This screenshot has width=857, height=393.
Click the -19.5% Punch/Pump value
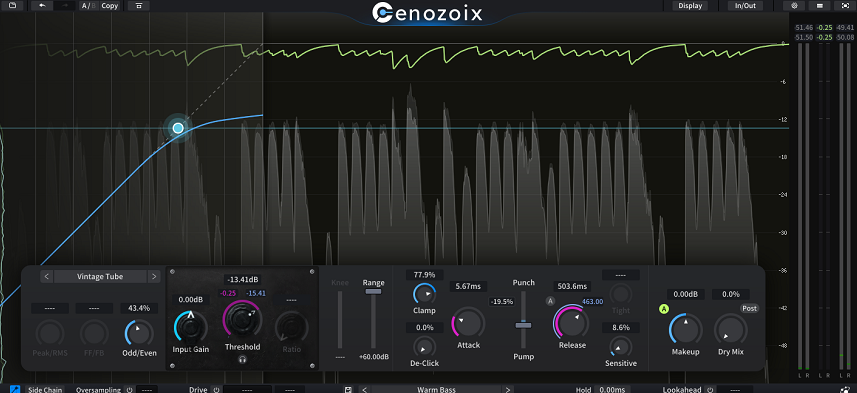(x=502, y=302)
